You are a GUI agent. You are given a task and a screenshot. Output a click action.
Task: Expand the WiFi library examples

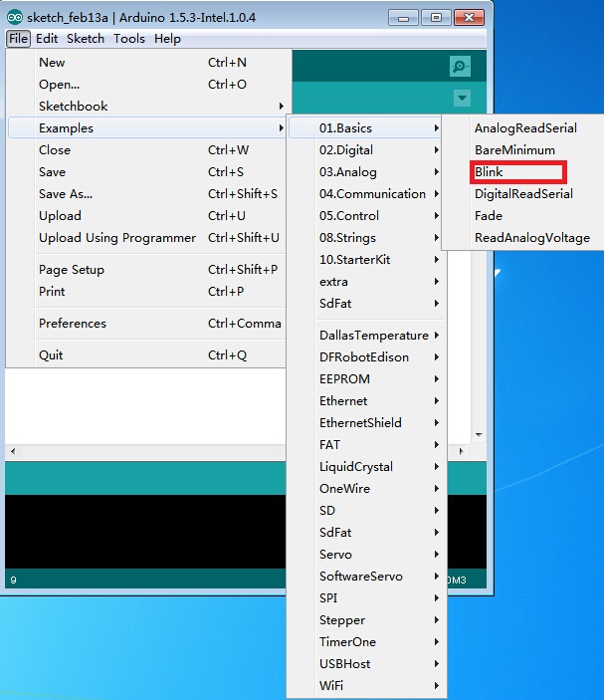(x=365, y=685)
